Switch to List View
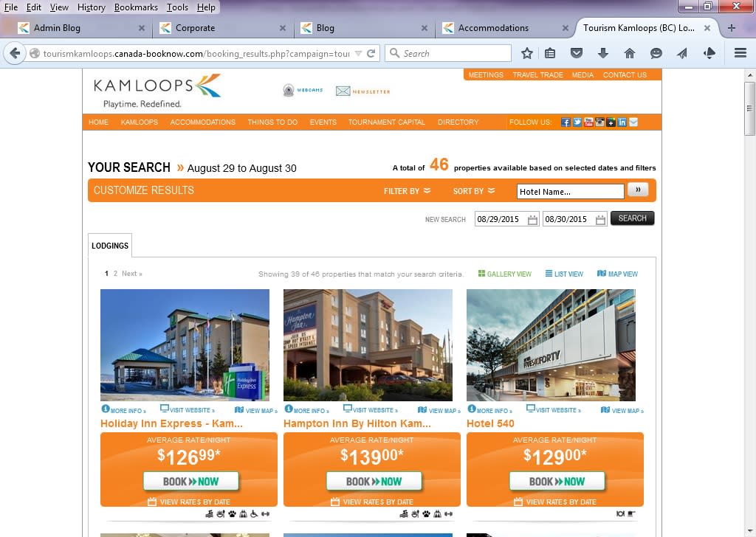Image resolution: width=756 pixels, height=537 pixels. coord(564,274)
